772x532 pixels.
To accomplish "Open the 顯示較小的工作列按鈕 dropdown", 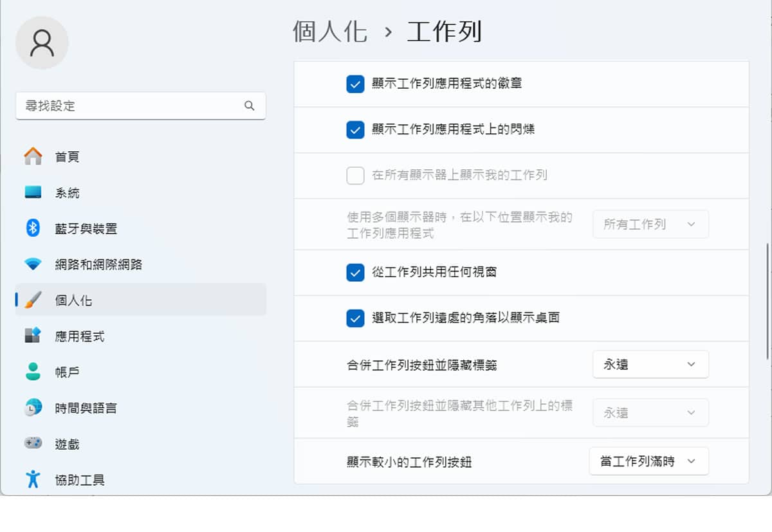I will click(648, 462).
